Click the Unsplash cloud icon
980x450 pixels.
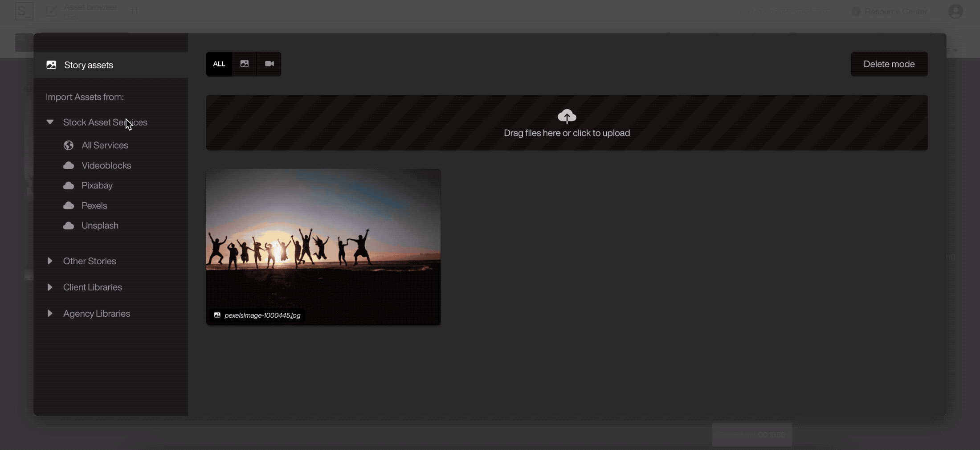click(69, 225)
